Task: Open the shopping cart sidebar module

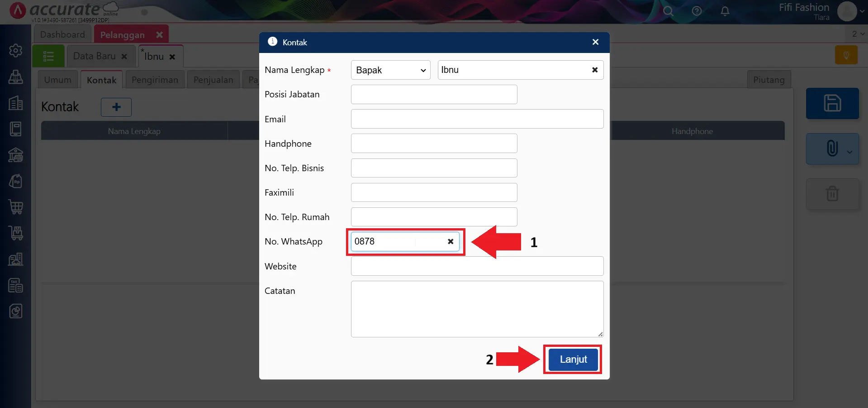Action: click(x=16, y=207)
